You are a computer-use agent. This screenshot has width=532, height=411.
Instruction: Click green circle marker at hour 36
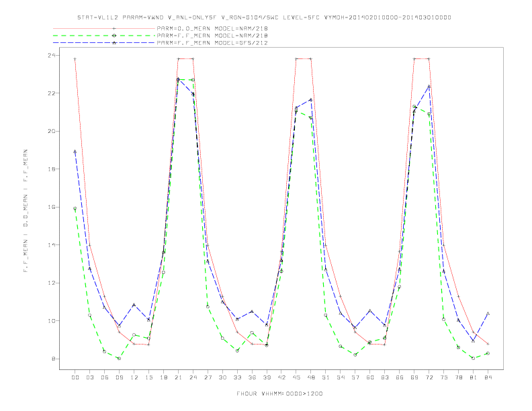pos(252,332)
